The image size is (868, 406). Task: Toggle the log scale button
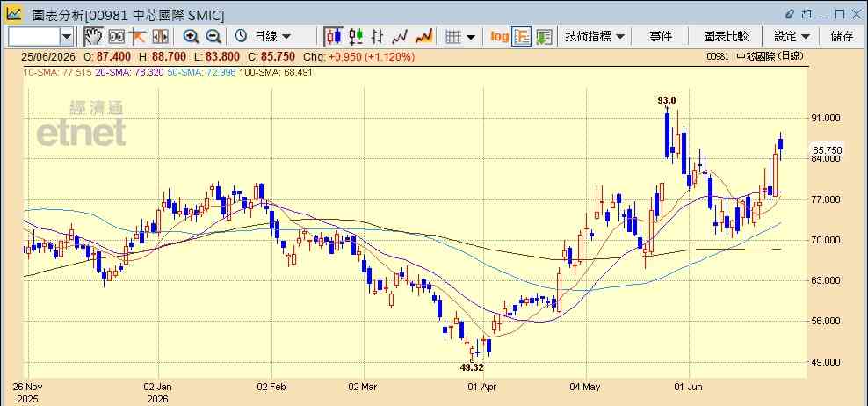click(499, 37)
